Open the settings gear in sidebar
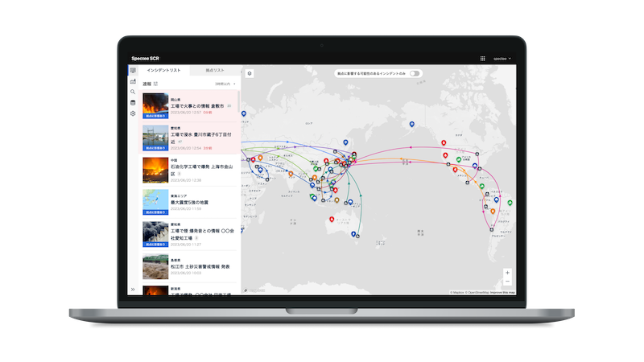The width and height of the screenshot is (644, 362). (x=133, y=113)
